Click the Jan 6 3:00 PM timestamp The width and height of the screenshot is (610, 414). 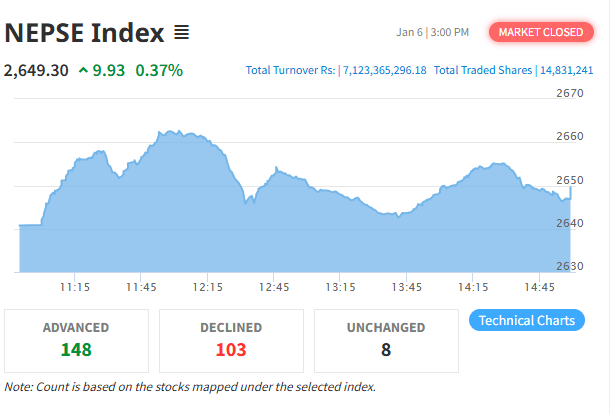(x=432, y=32)
